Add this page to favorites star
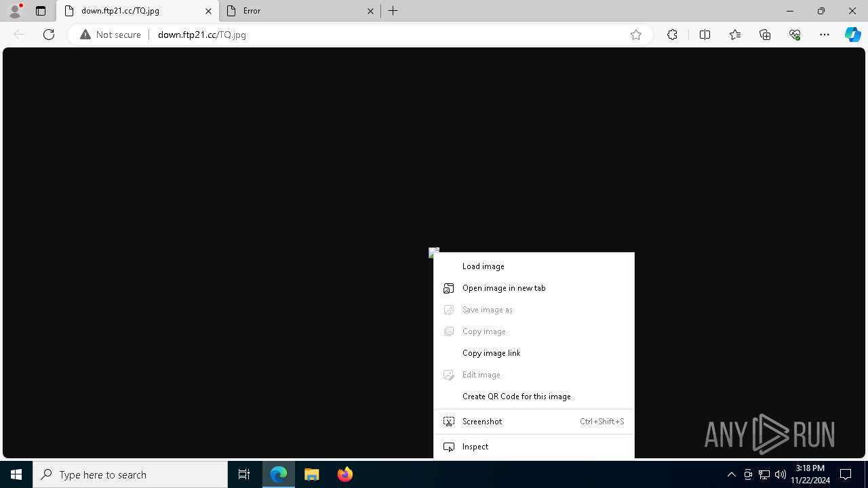 point(636,35)
